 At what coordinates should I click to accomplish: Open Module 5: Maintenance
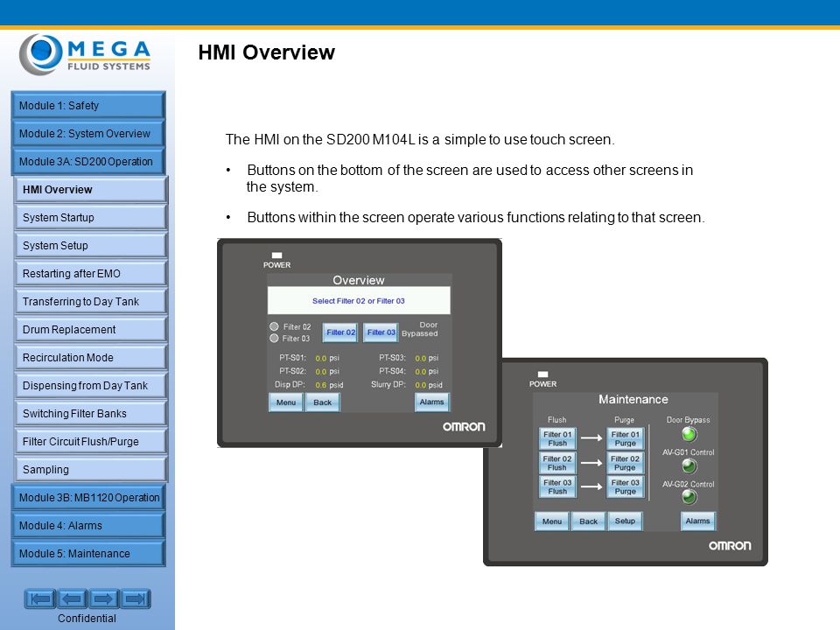pyautogui.click(x=87, y=553)
